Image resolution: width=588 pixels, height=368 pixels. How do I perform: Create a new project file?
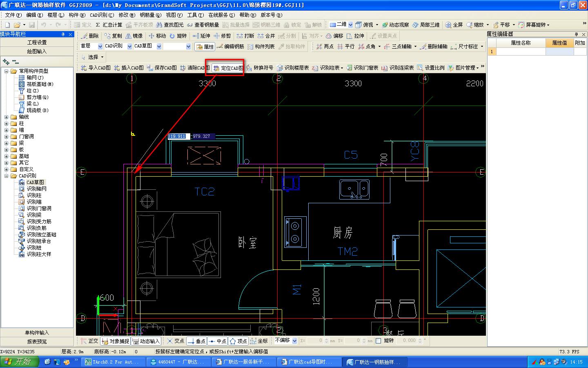[x=7, y=25]
